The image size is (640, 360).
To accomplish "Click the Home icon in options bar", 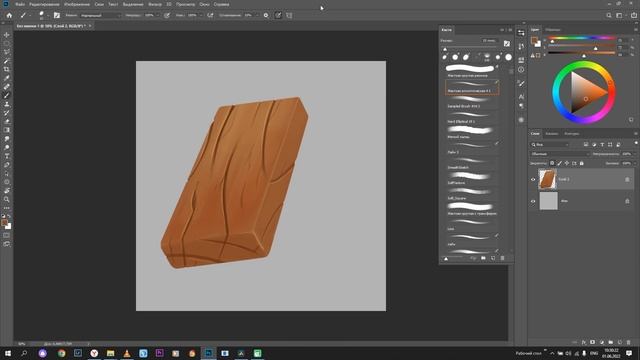I will 9,16.
